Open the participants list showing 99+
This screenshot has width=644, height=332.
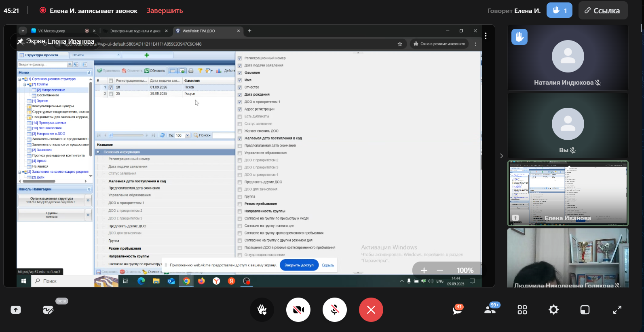click(x=490, y=310)
